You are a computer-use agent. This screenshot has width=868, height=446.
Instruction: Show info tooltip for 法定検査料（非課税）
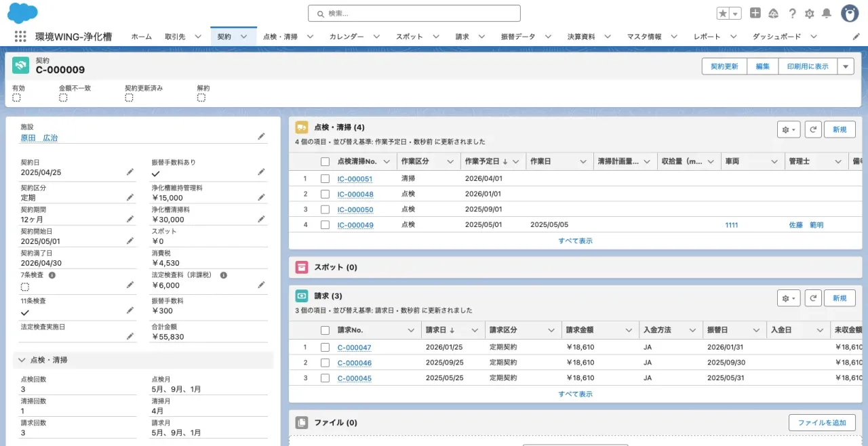pyautogui.click(x=224, y=275)
